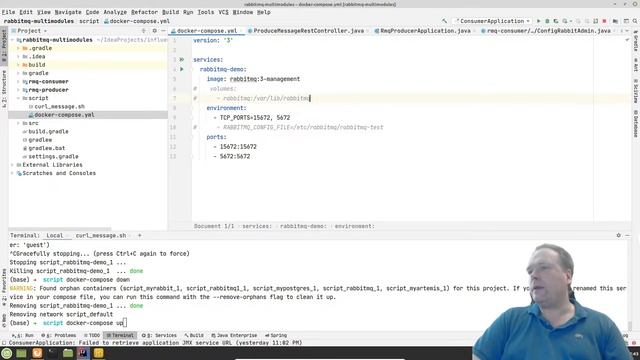Open IntelliJ IDEA from the taskbar

coord(83,353)
